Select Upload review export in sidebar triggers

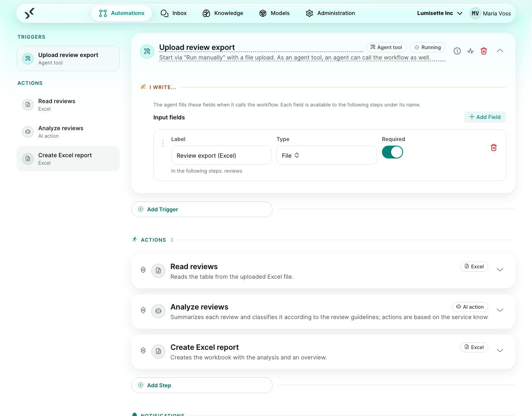coord(68,59)
